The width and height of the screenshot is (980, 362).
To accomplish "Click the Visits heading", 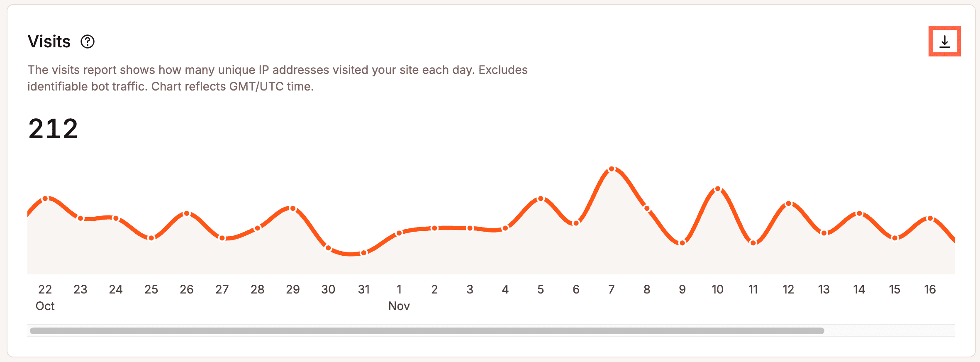I will [x=49, y=41].
